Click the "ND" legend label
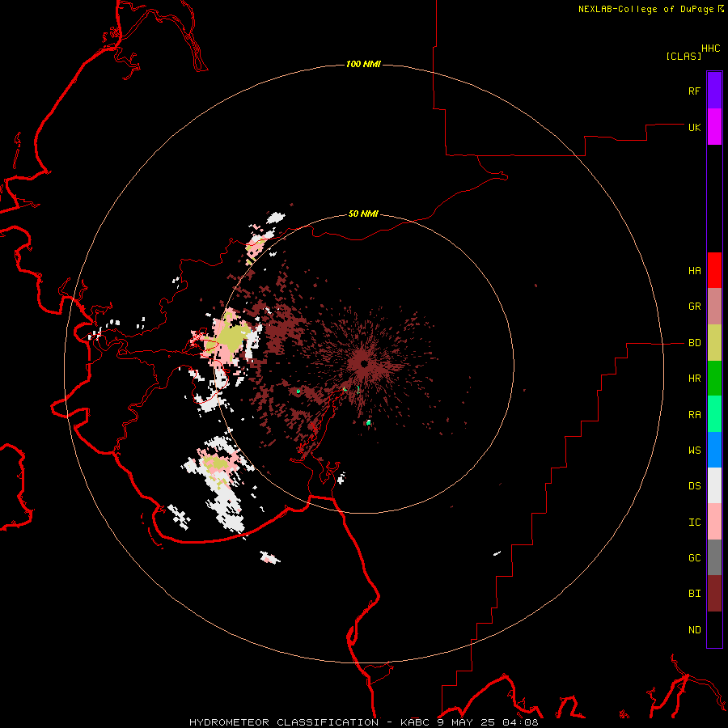Viewport: 728px width, 728px height. point(694,630)
